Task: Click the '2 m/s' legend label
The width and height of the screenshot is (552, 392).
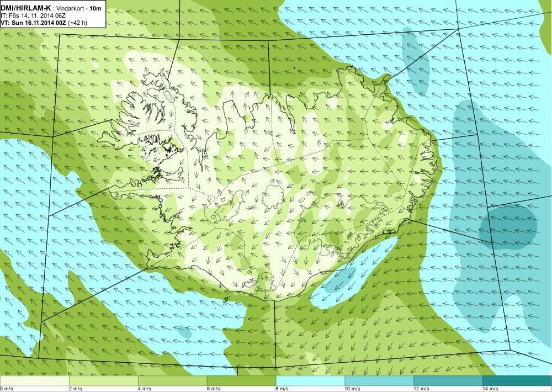Action: tap(76, 389)
